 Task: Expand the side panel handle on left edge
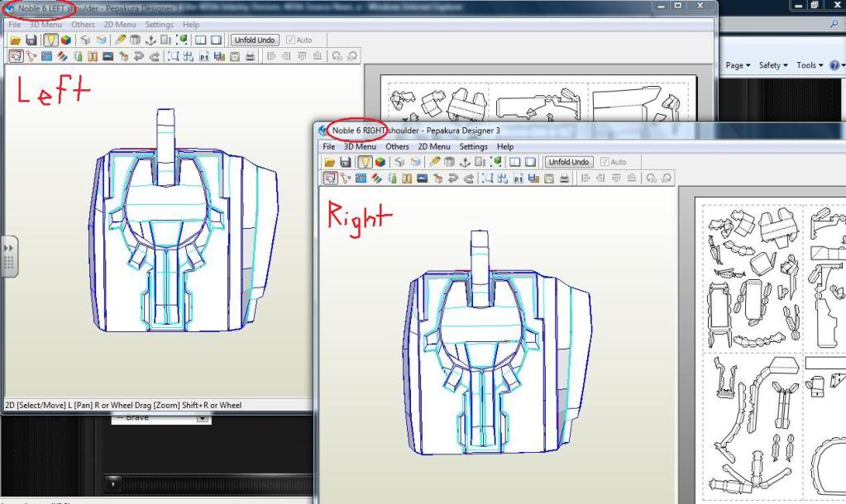pyautogui.click(x=9, y=257)
